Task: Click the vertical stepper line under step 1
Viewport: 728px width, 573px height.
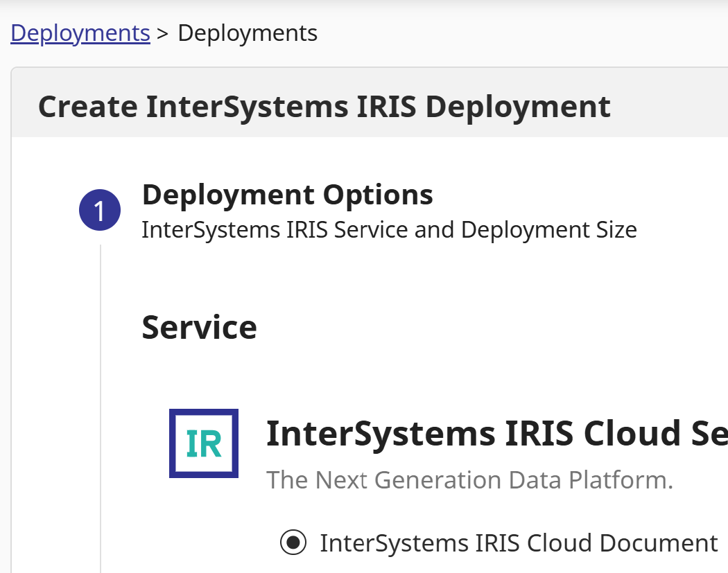Action: pos(101,402)
